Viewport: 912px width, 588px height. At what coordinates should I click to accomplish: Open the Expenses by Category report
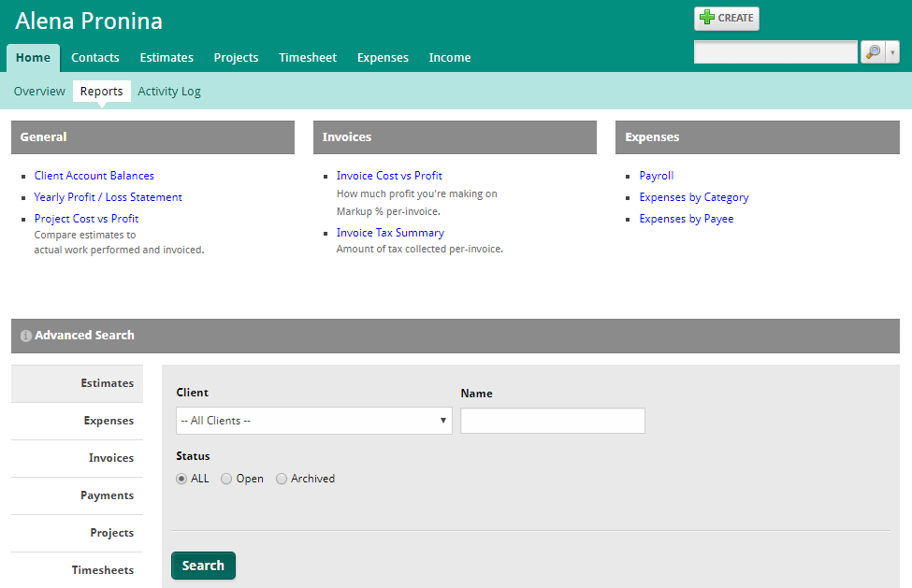pos(694,197)
